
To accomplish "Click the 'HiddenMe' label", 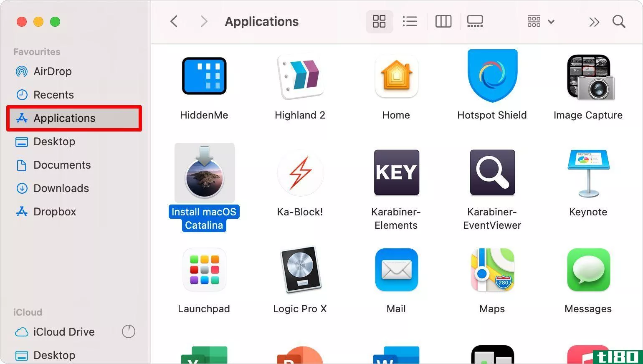I will 204,115.
